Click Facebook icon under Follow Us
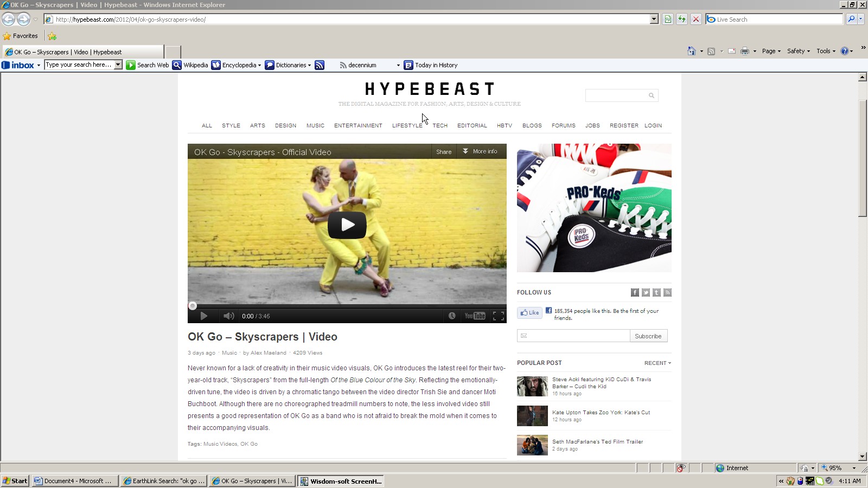868x488 pixels. (x=635, y=293)
